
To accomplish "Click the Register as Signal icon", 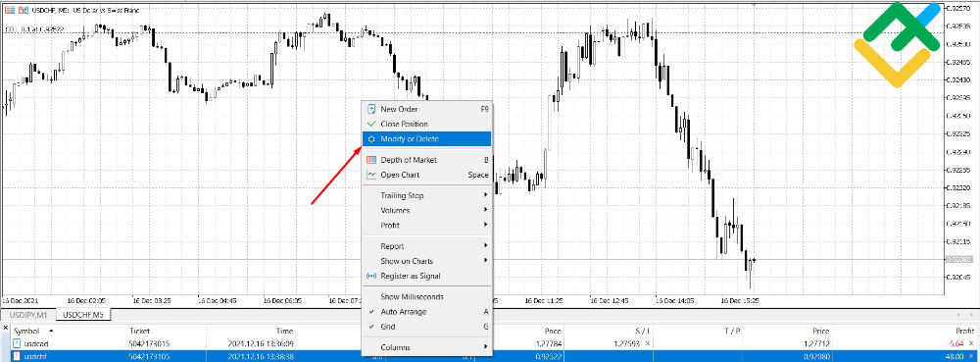I will [x=371, y=276].
